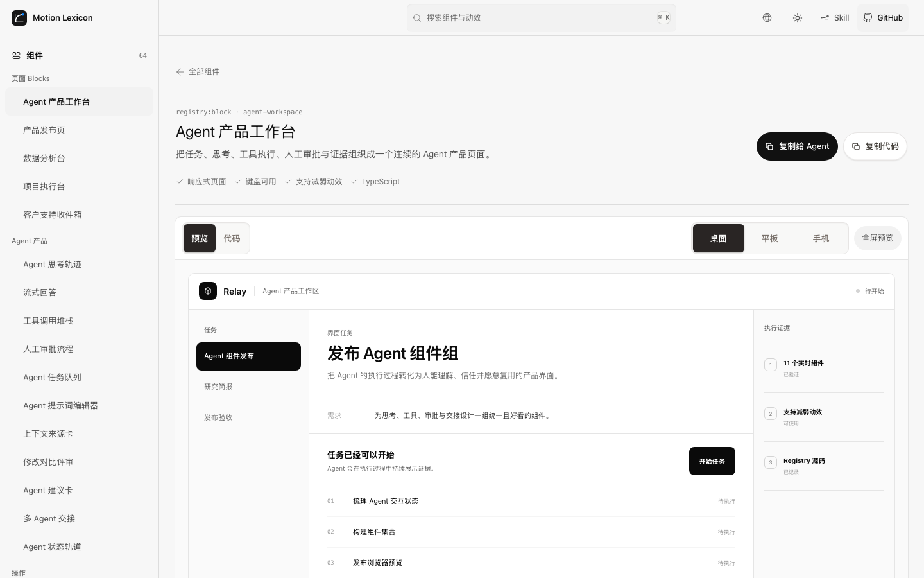924x578 pixels.
Task: Click step 发布浏览器预览
Action: (x=531, y=563)
